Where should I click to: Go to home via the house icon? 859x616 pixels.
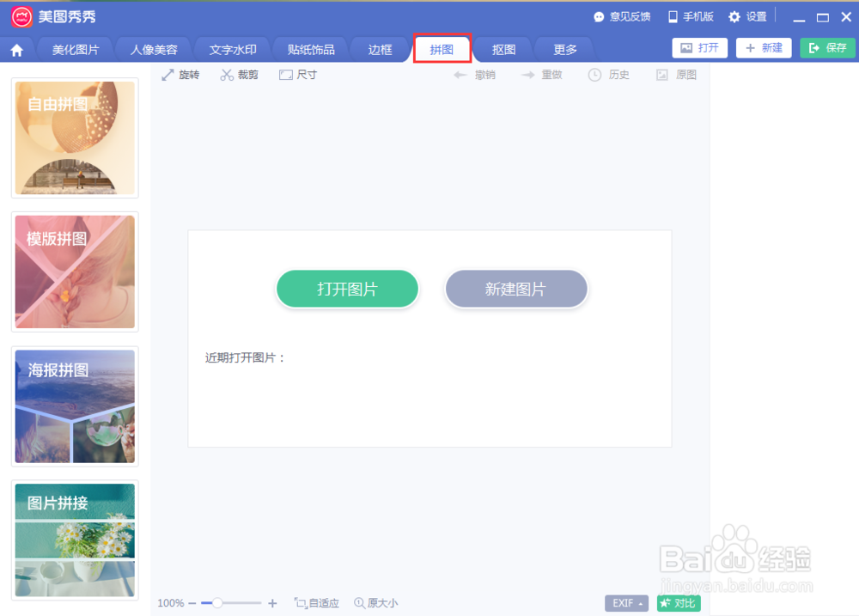point(17,49)
